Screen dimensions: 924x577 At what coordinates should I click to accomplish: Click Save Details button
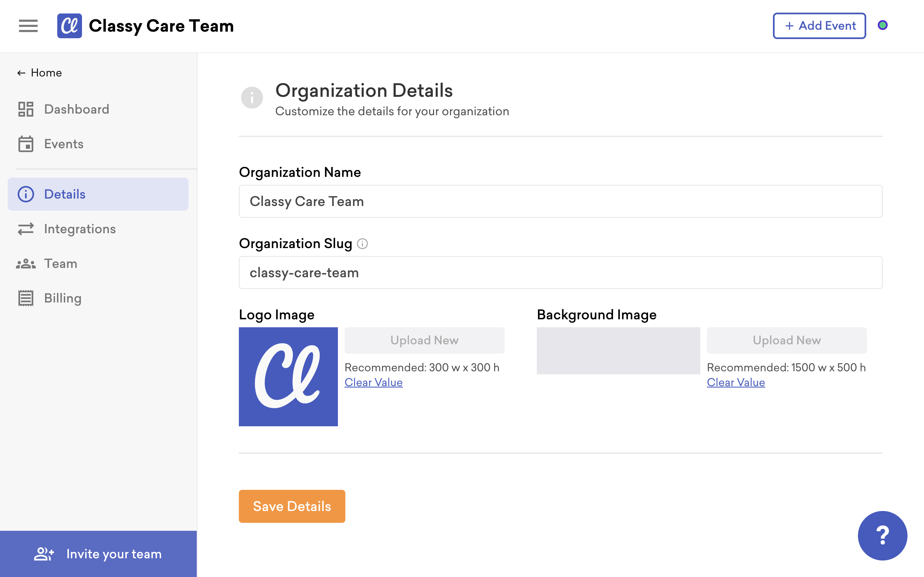[x=292, y=506]
